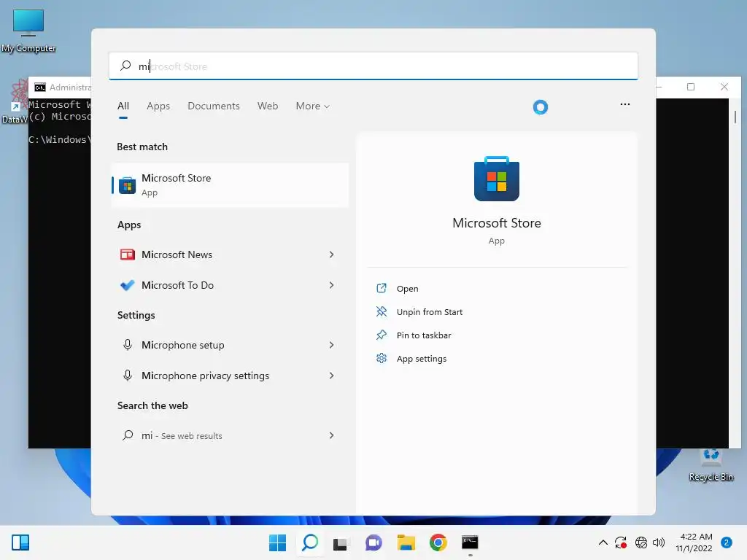747x560 pixels.
Task: Open the More filter dropdown
Action: pos(312,106)
